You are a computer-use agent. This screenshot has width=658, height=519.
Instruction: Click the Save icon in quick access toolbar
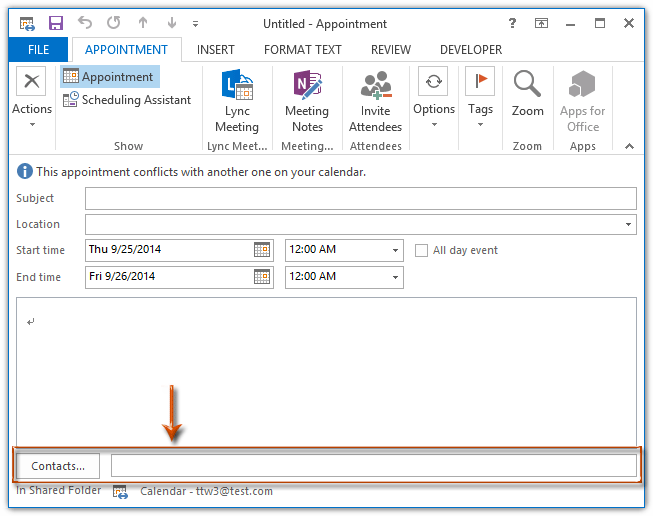(x=56, y=22)
